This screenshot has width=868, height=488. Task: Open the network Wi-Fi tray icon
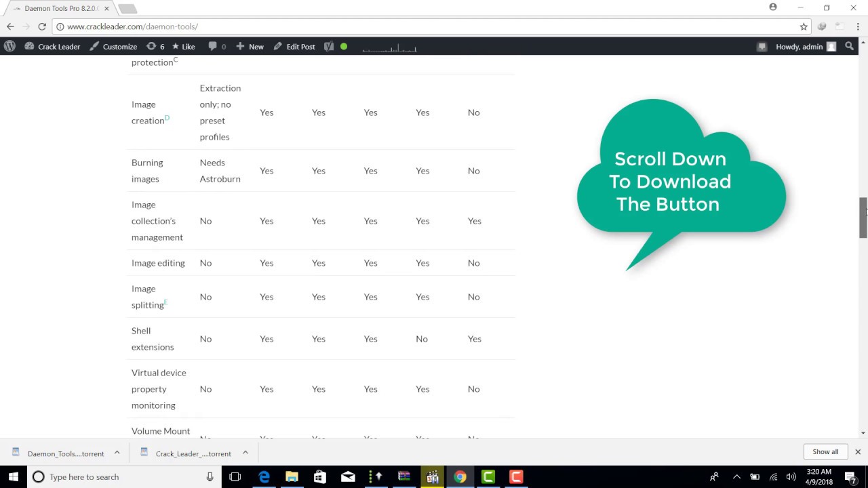click(773, 477)
